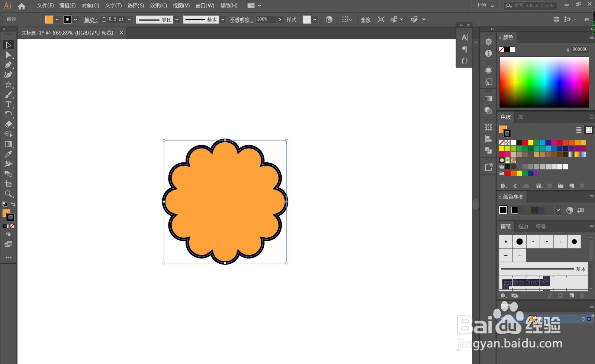
Task: Open fill color dropdown in control bar
Action: pyautogui.click(x=57, y=19)
